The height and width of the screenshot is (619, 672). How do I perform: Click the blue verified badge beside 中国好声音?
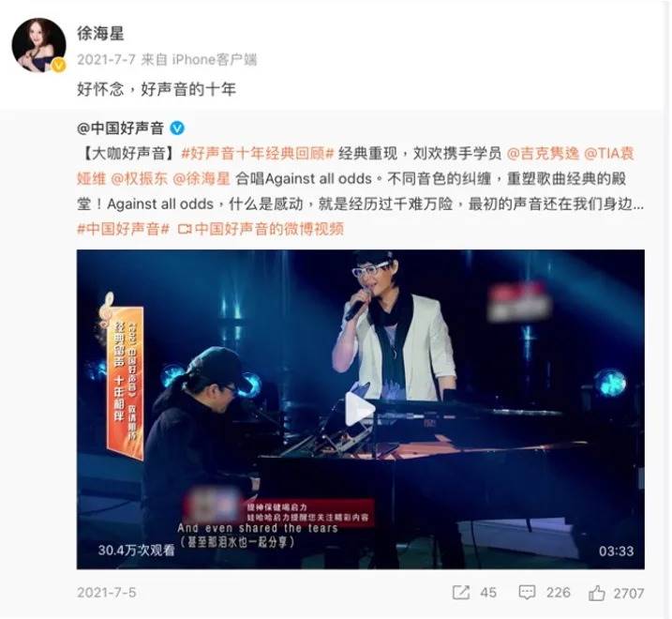(177, 128)
